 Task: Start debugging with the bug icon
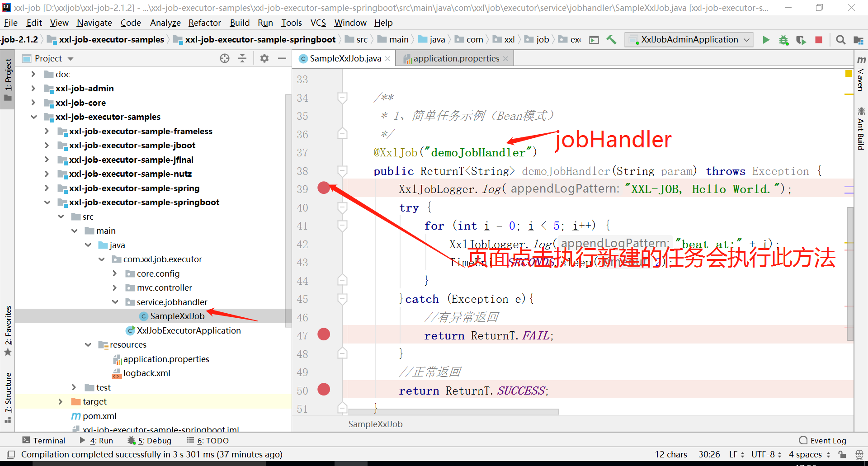783,40
